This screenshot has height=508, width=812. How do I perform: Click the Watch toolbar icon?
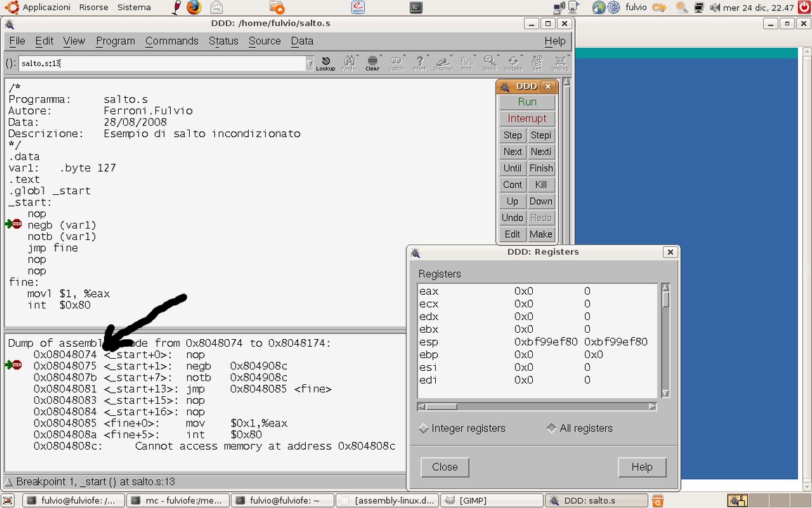pos(396,63)
